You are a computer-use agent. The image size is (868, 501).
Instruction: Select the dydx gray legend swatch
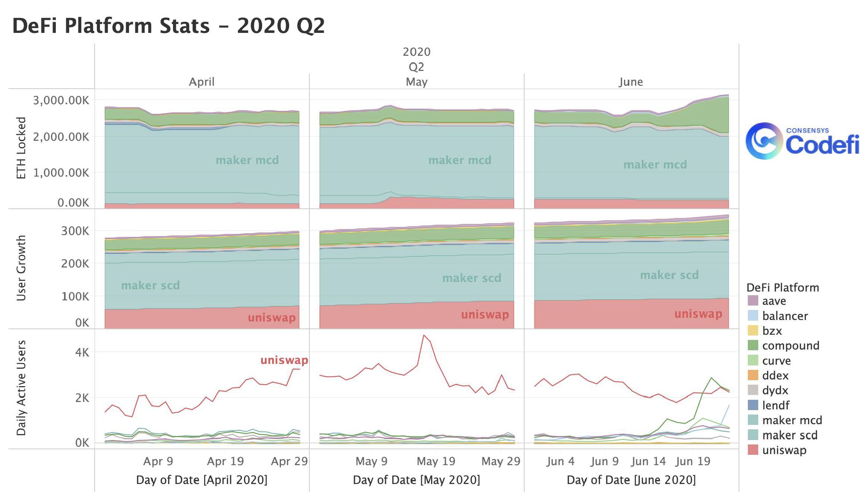(753, 390)
